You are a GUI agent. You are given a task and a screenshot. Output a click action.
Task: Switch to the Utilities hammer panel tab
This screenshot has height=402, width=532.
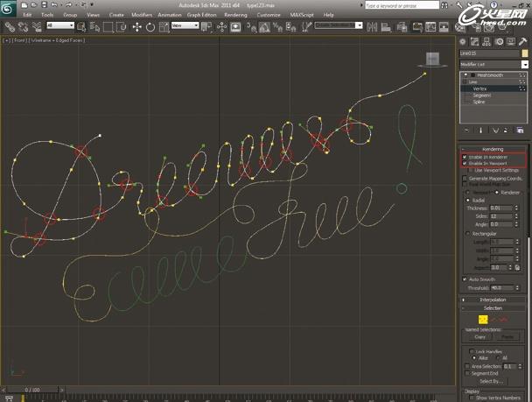(x=522, y=42)
